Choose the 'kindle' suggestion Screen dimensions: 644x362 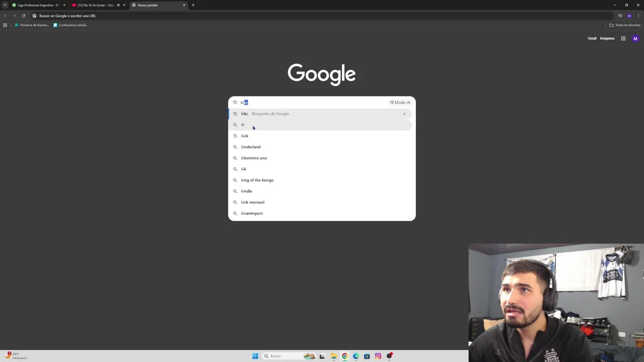click(x=320, y=191)
